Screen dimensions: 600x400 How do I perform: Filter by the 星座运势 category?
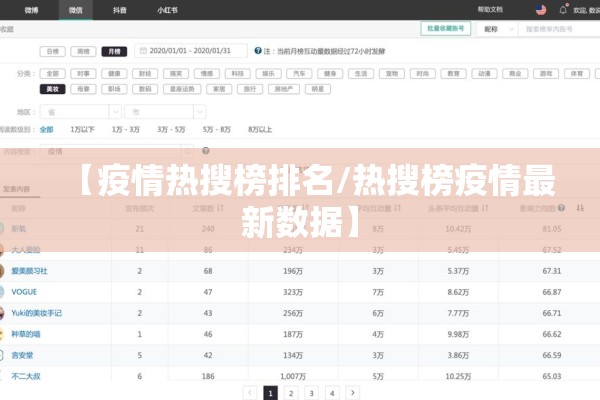tap(182, 89)
